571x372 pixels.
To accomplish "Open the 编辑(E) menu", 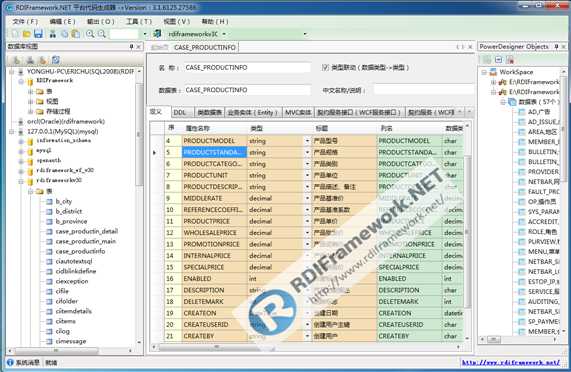I will point(62,21).
